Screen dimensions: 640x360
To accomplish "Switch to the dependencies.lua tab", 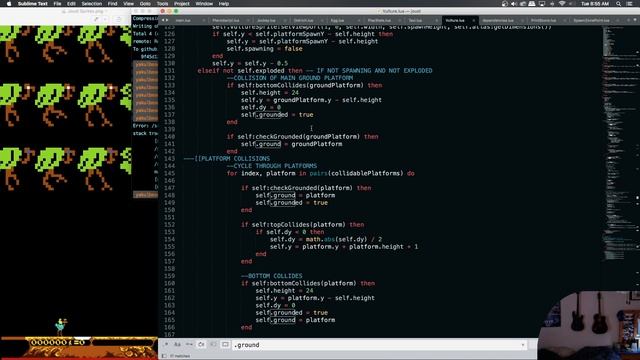I will (498, 20).
